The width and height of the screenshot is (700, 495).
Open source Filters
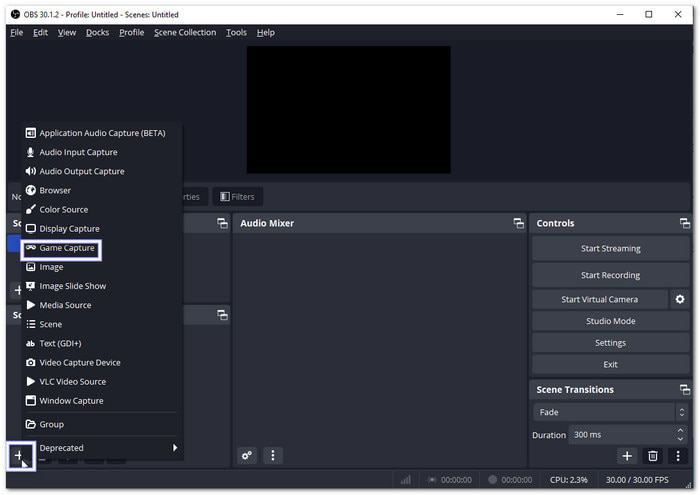coord(238,197)
